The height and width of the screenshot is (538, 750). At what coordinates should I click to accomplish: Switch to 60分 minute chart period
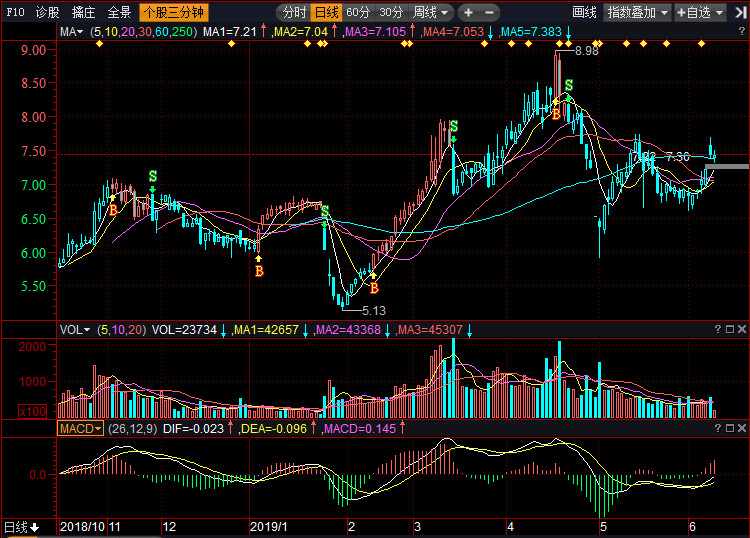358,13
